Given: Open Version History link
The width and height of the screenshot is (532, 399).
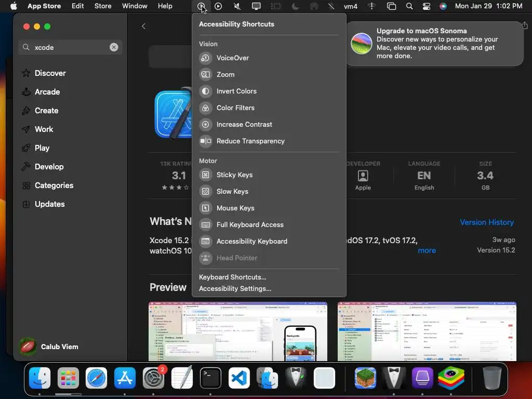Looking at the screenshot, I should [486, 222].
